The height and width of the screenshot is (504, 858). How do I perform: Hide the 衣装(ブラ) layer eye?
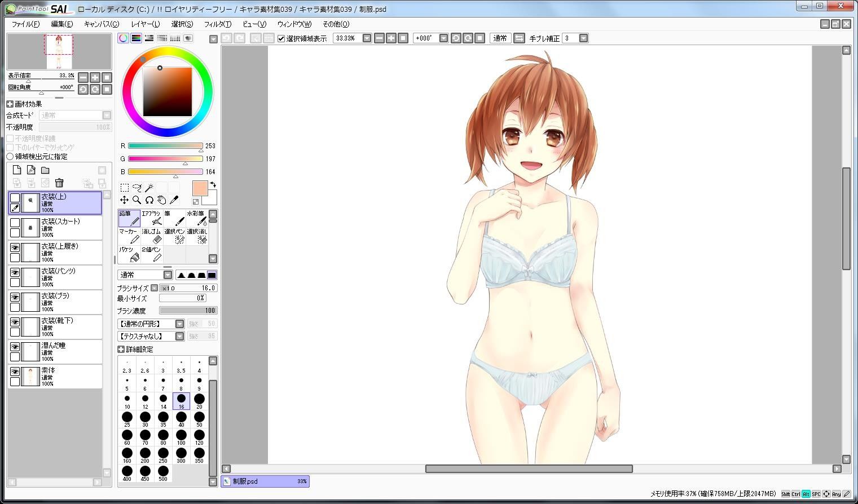pyautogui.click(x=15, y=297)
